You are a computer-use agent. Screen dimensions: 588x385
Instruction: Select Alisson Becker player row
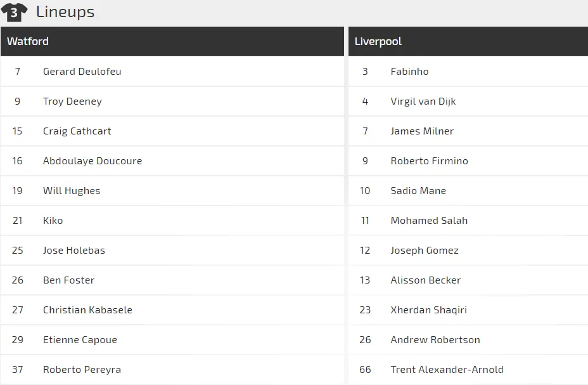(468, 280)
